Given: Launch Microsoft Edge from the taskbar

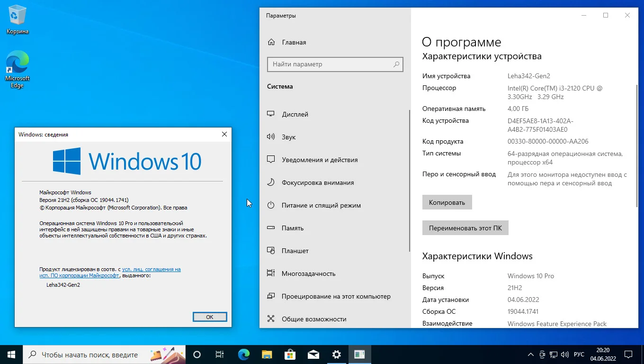Looking at the screenshot, I should [243, 354].
